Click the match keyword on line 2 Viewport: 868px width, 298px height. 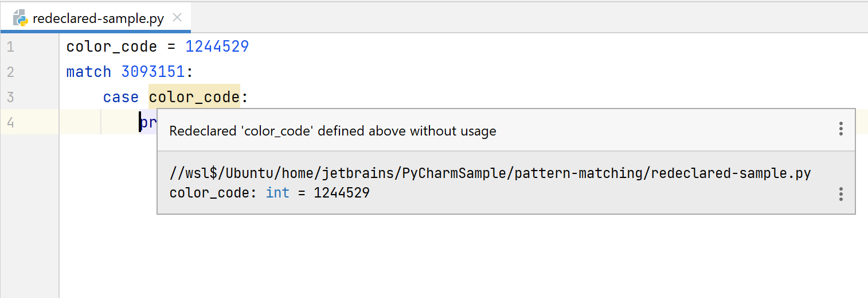[x=89, y=72]
